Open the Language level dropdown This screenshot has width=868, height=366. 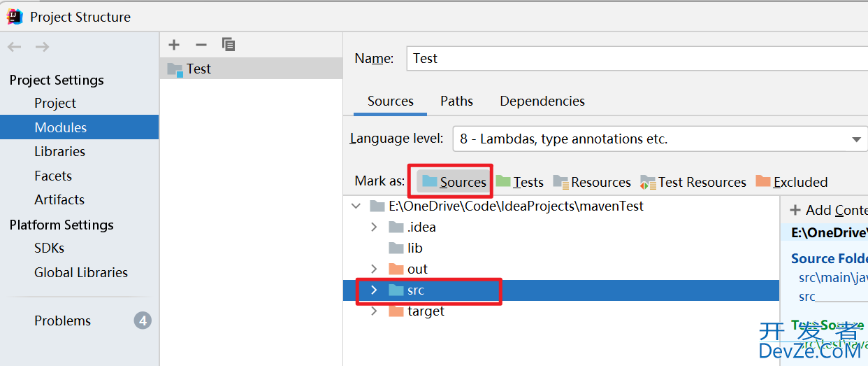[660, 139]
